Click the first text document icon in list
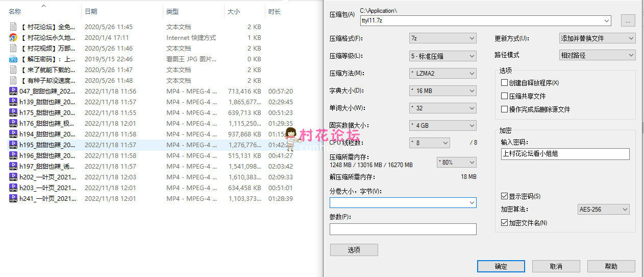 click(13, 27)
